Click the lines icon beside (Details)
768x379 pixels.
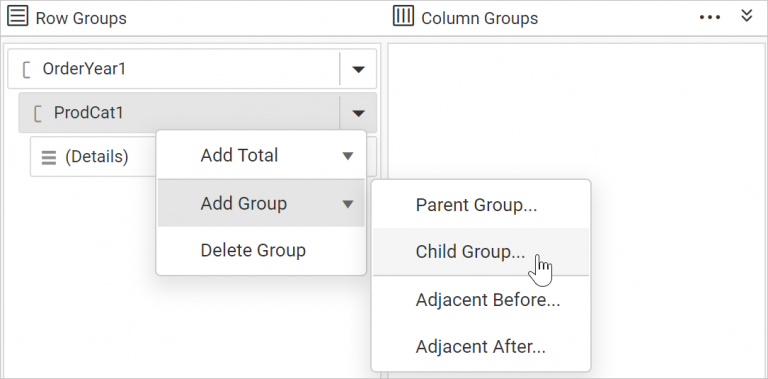click(48, 158)
